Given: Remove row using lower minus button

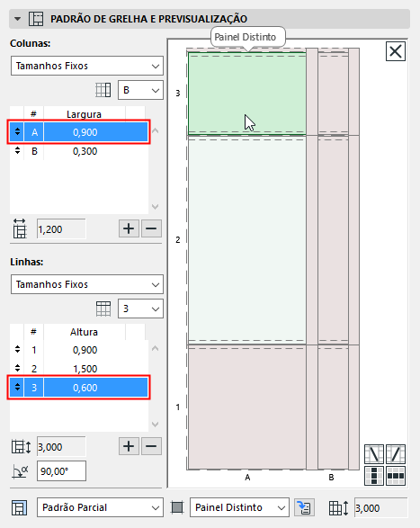Looking at the screenshot, I should [x=151, y=446].
